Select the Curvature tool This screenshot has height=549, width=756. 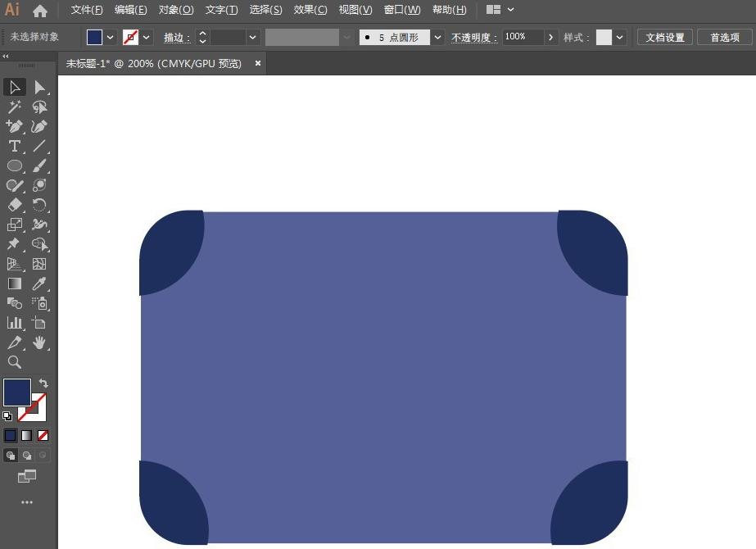point(39,126)
